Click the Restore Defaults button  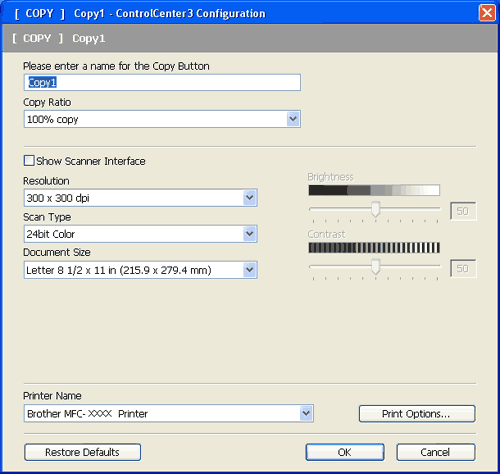coord(82,452)
